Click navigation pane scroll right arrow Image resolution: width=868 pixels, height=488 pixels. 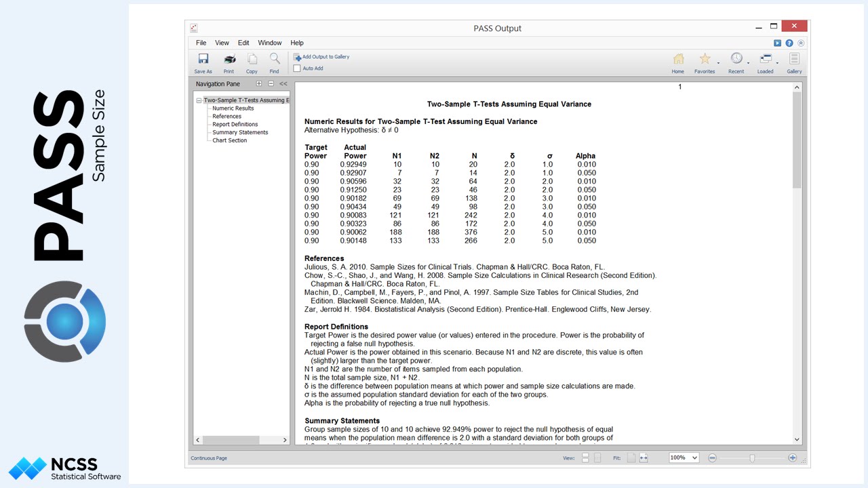click(x=285, y=440)
